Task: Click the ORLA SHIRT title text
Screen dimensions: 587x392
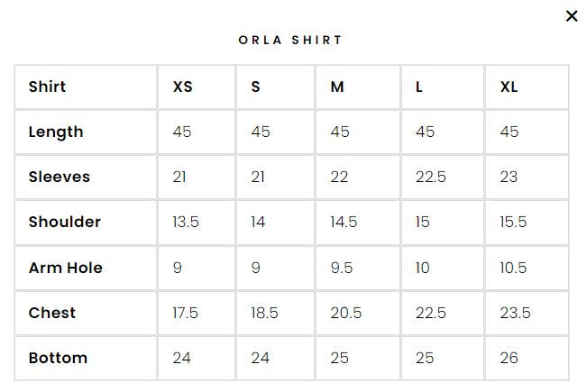Action: [290, 41]
